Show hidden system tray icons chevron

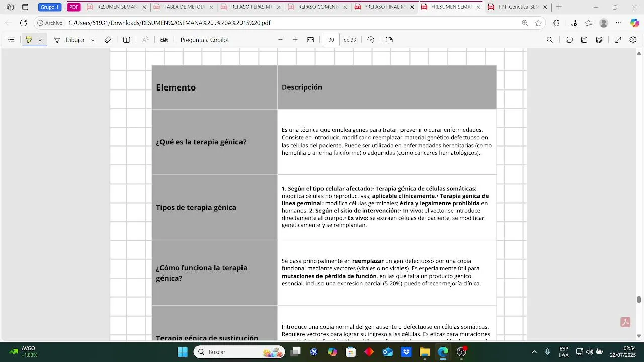click(x=534, y=352)
